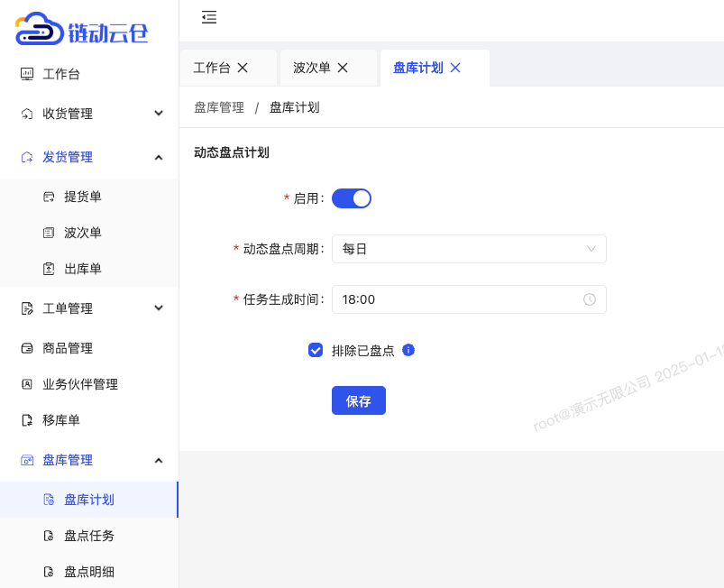Select the 商品管理 sidebar icon
This screenshot has height=588, width=724.
[x=26, y=348]
